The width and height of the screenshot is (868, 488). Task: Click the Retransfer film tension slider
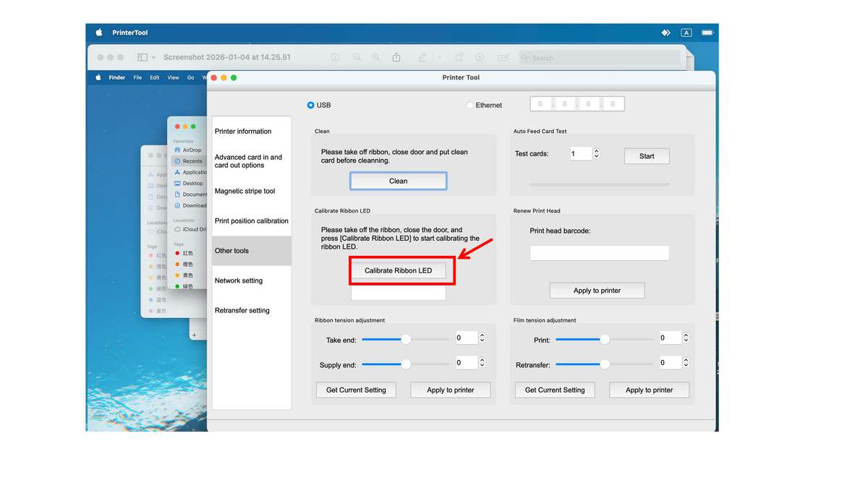605,364
